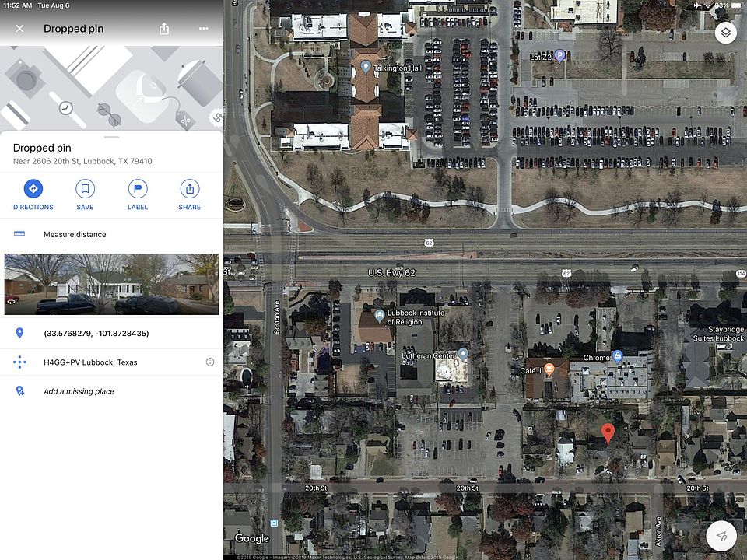
Task: Tap the red dropped pin marker
Action: 608,433
